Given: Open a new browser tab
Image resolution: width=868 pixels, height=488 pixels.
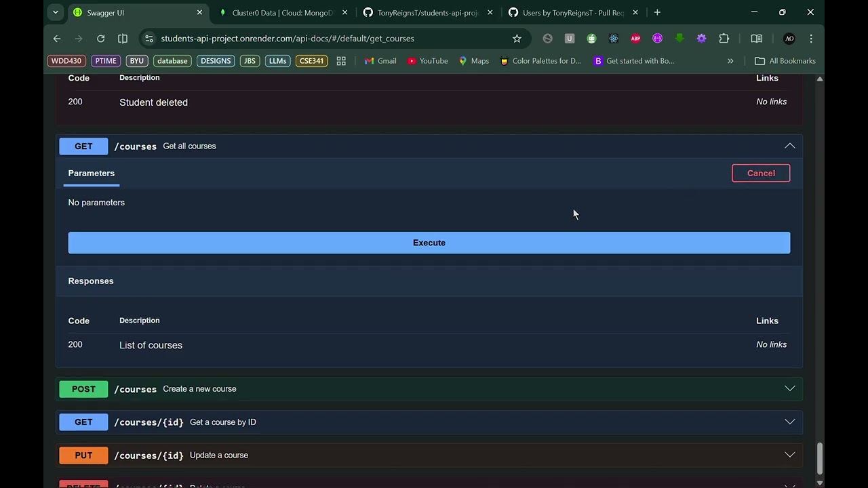Looking at the screenshot, I should [657, 12].
